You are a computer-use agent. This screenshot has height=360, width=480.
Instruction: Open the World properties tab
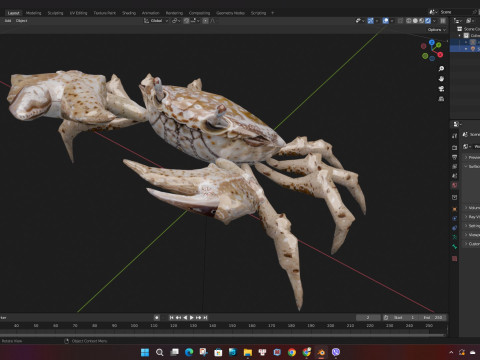pos(454,185)
